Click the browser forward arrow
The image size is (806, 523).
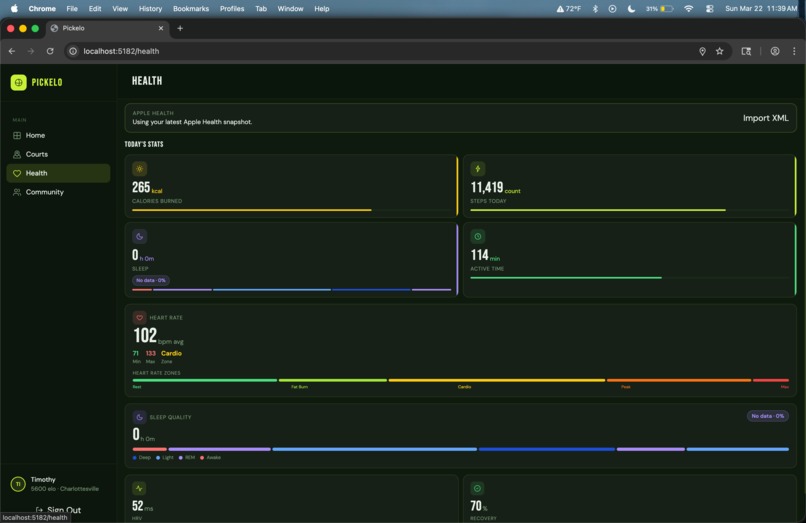(x=31, y=51)
